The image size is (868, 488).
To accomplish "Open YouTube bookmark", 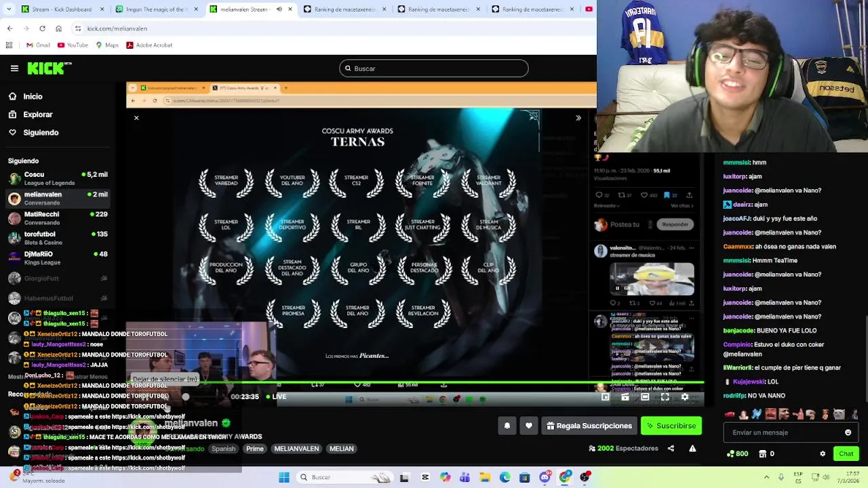I will (x=73, y=45).
